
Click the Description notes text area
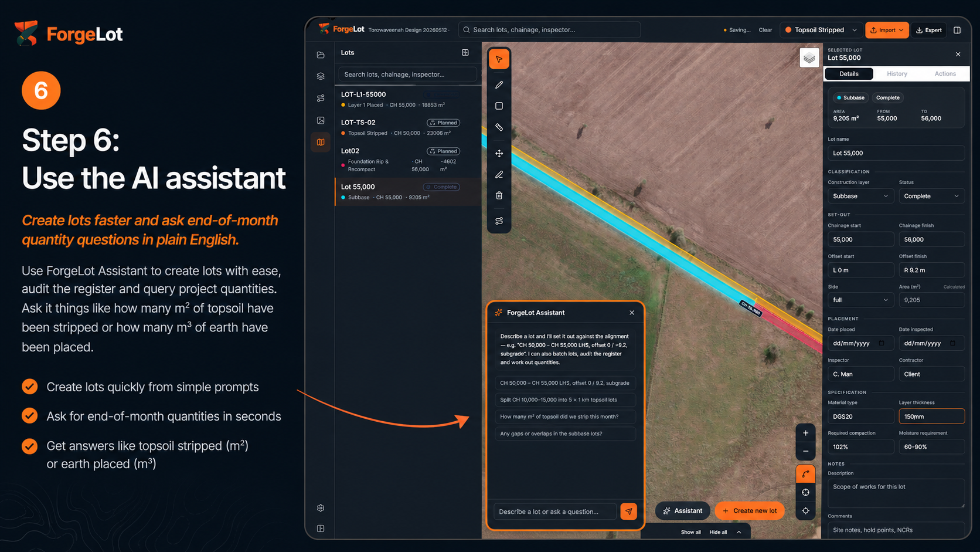tap(896, 493)
